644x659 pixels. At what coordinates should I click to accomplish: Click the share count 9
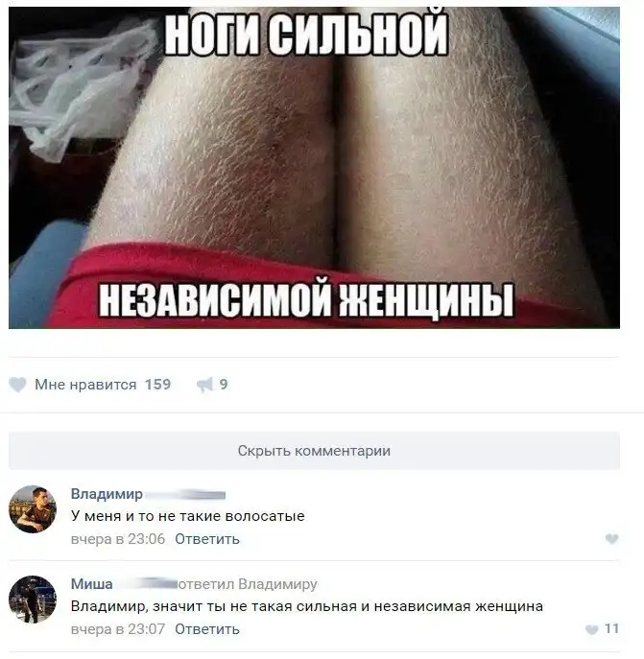coord(224,384)
